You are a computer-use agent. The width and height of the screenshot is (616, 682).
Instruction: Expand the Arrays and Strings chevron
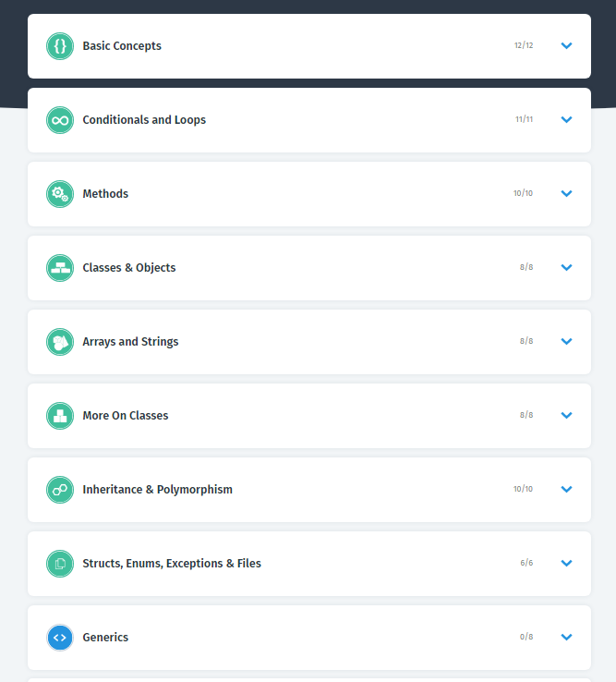(x=567, y=342)
